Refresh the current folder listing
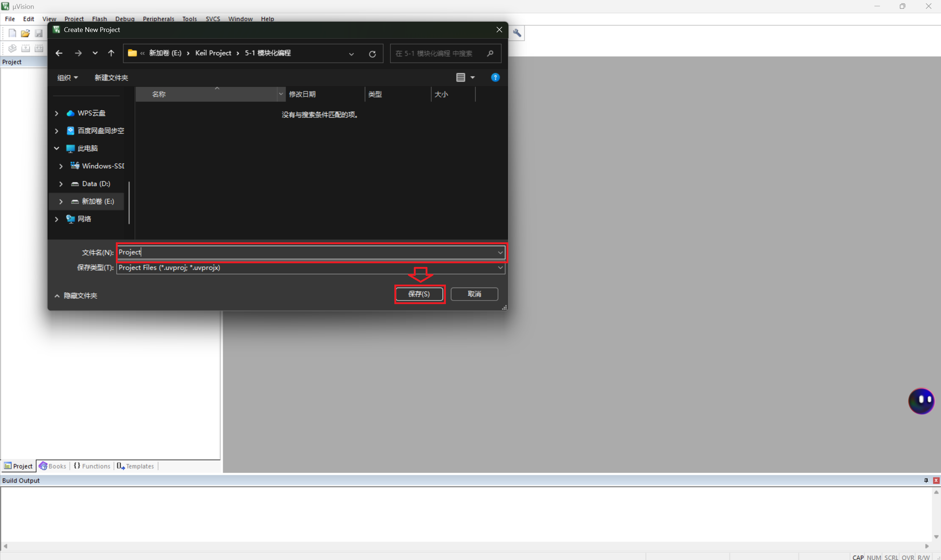 (372, 54)
